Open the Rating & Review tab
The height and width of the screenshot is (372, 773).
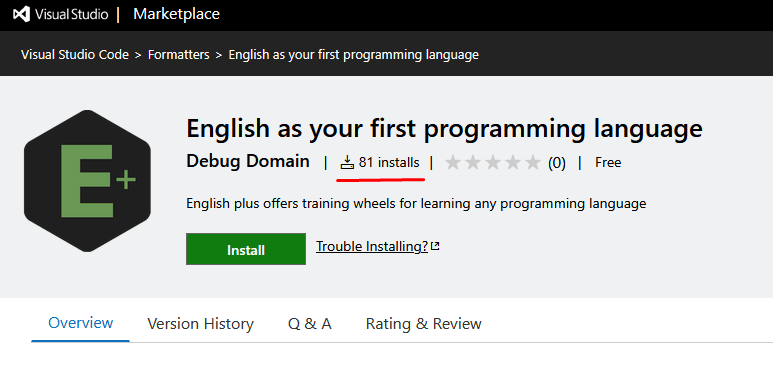point(423,324)
